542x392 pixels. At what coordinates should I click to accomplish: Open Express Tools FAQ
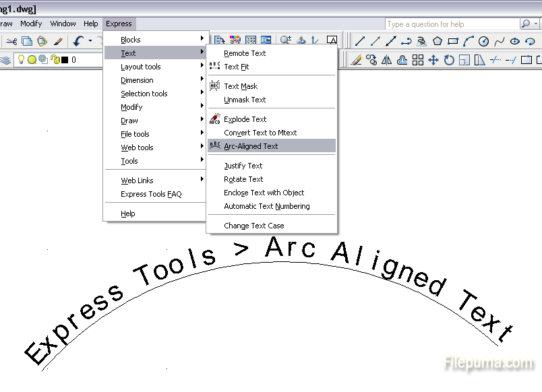(x=151, y=194)
